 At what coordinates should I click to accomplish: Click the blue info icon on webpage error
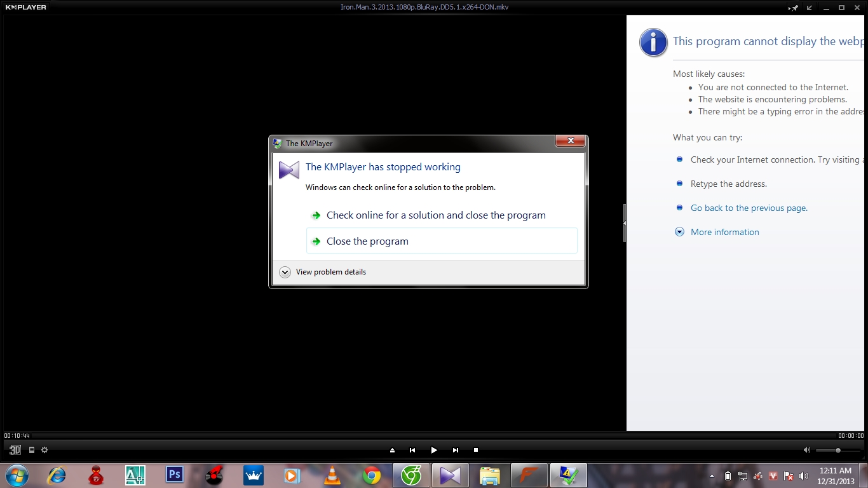pyautogui.click(x=654, y=43)
